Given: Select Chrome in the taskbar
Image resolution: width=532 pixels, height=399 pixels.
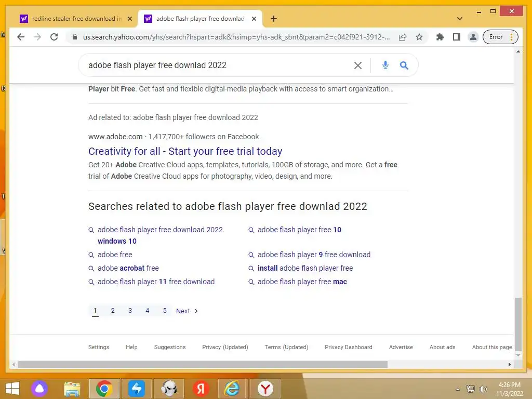Looking at the screenshot, I should pos(104,389).
